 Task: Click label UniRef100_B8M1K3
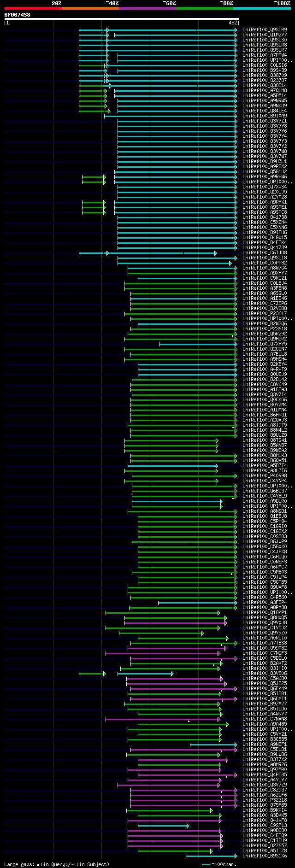point(265,455)
